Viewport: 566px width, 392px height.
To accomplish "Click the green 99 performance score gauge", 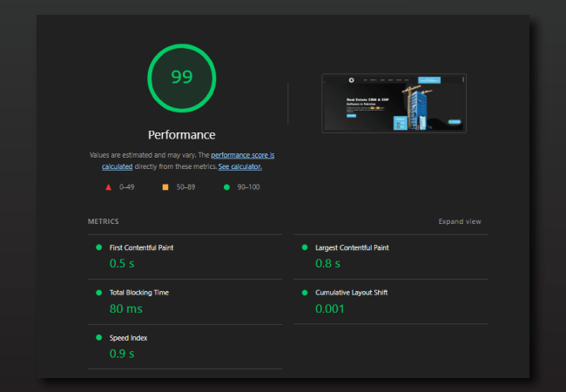I will pyautogui.click(x=181, y=78).
